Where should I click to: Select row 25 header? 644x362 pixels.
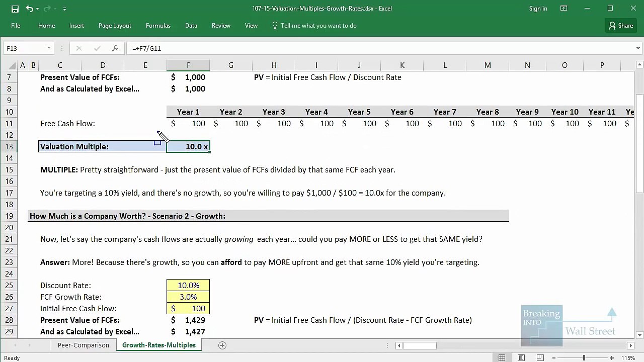[x=9, y=286]
